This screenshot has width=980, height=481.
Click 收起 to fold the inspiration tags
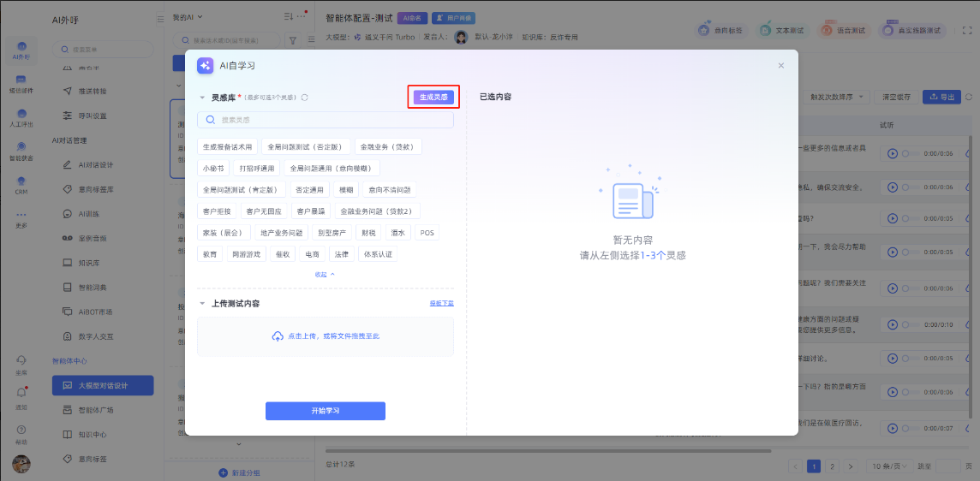click(x=325, y=275)
